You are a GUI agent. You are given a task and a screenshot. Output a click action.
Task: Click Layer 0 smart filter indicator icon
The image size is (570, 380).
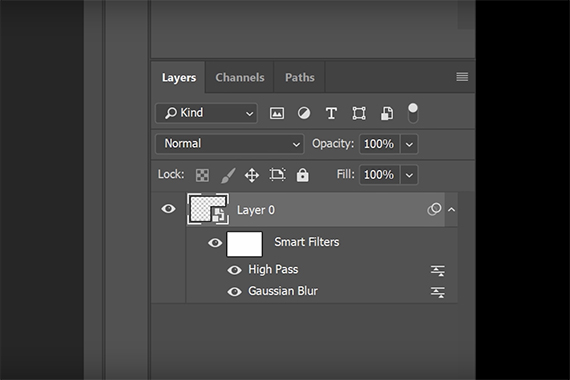[x=434, y=209]
